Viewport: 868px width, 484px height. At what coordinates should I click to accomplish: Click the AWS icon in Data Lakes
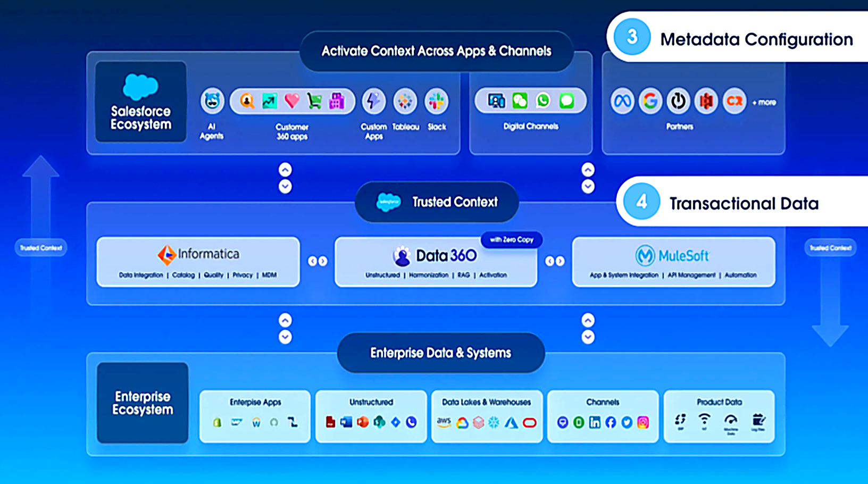pos(444,422)
